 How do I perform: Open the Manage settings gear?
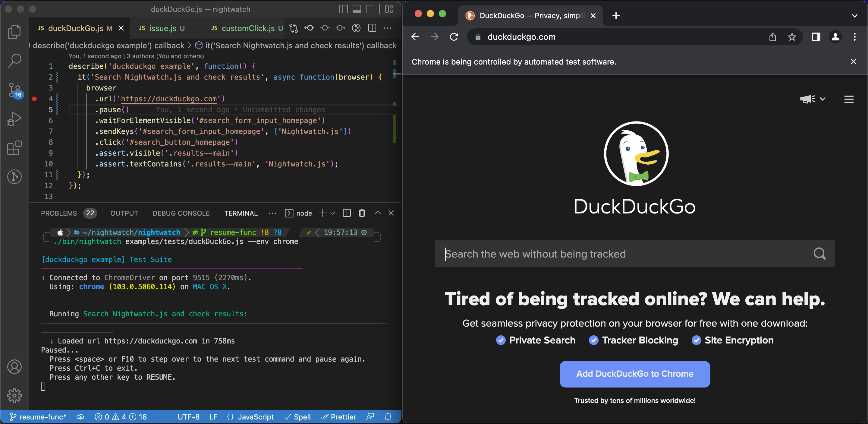click(14, 395)
